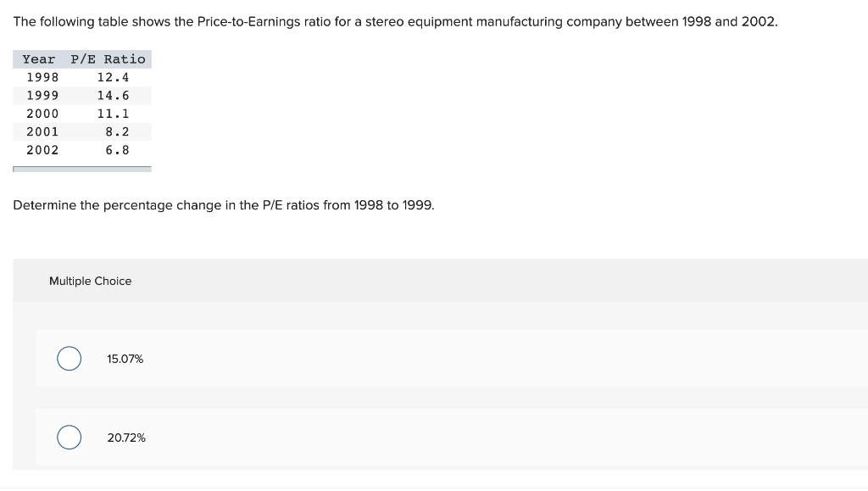Select the 15.07% radio button
868x491 pixels.
coord(70,359)
